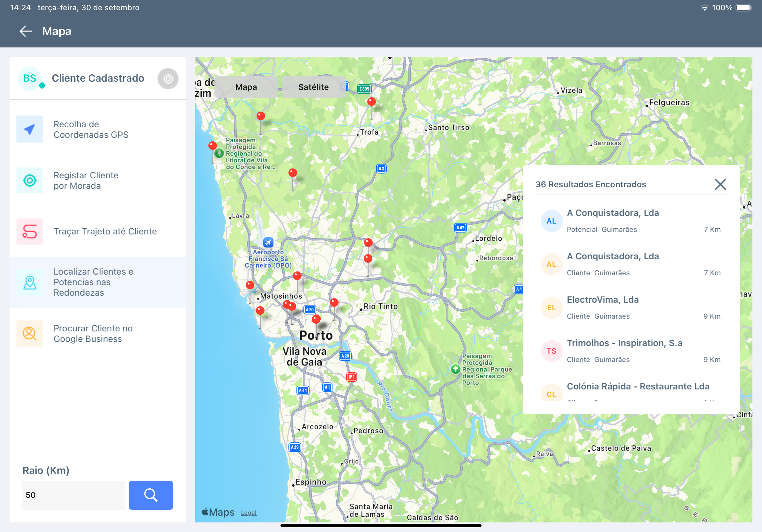
Task: Tap the Felgueiras map label
Action: coord(669,102)
